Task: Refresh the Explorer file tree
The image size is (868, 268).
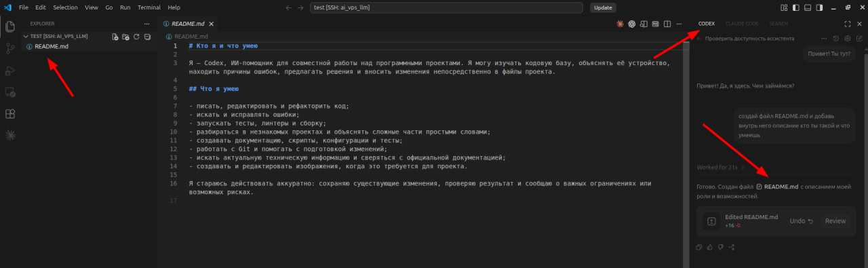Action: (136, 37)
